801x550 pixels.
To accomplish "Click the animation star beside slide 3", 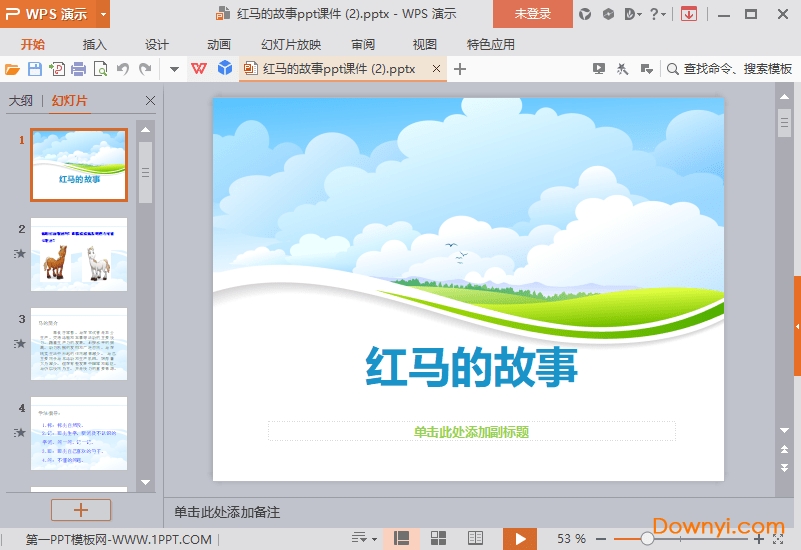I will pos(19,343).
